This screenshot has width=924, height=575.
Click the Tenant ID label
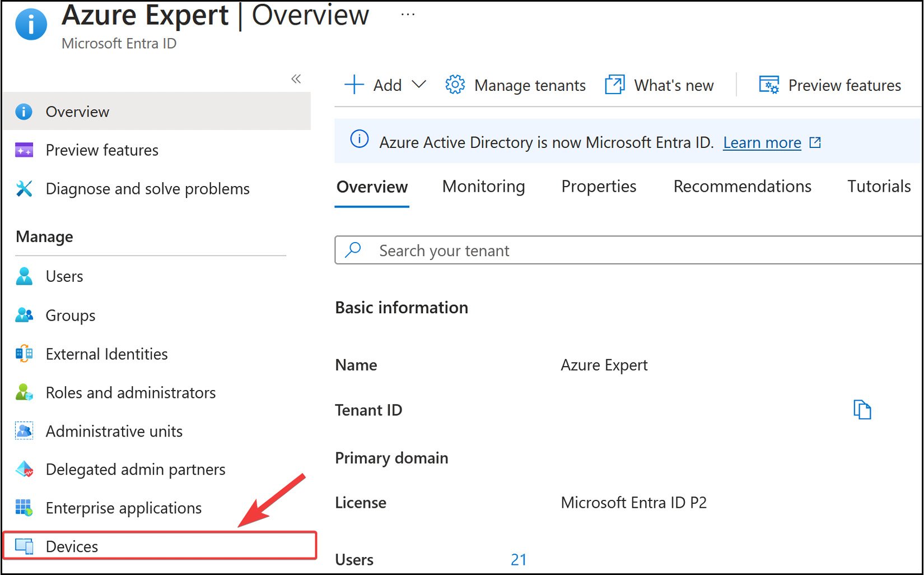pos(368,410)
